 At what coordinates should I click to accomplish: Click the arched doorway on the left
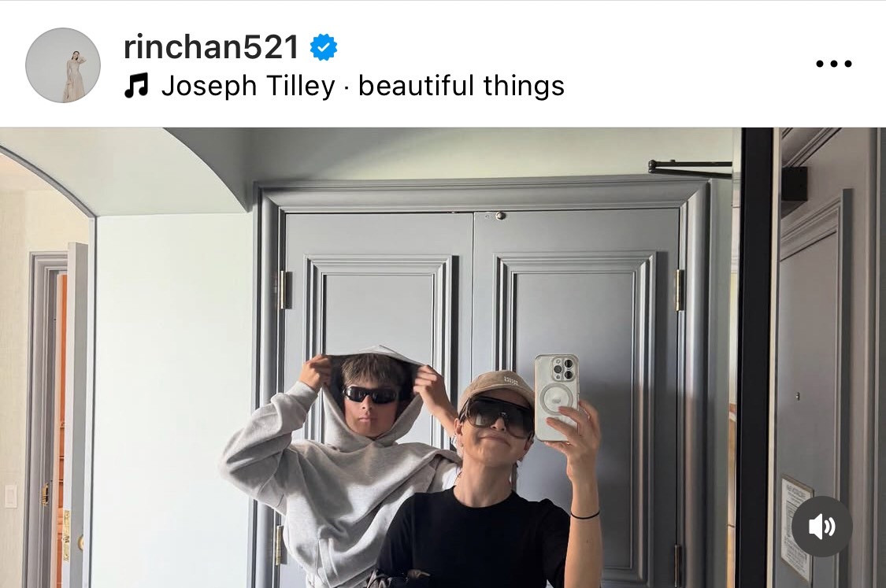[45, 373]
